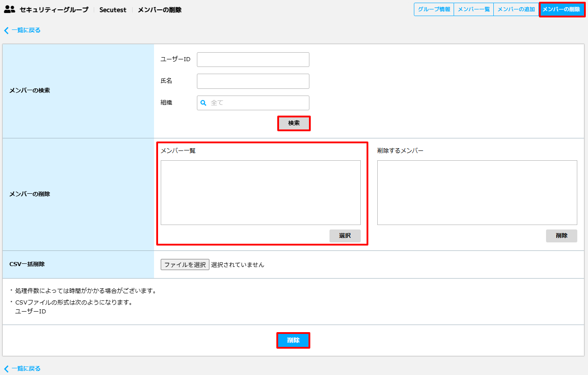The height and width of the screenshot is (375, 588).
Task: Click the CSV一括削除 row label
Action: [x=27, y=264]
